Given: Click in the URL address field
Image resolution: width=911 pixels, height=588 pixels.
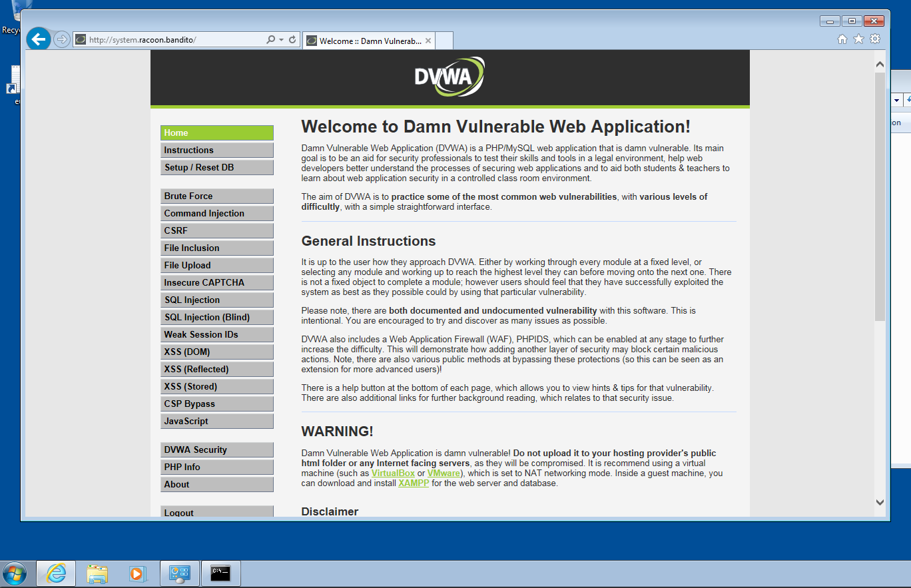Looking at the screenshot, I should 173,40.
